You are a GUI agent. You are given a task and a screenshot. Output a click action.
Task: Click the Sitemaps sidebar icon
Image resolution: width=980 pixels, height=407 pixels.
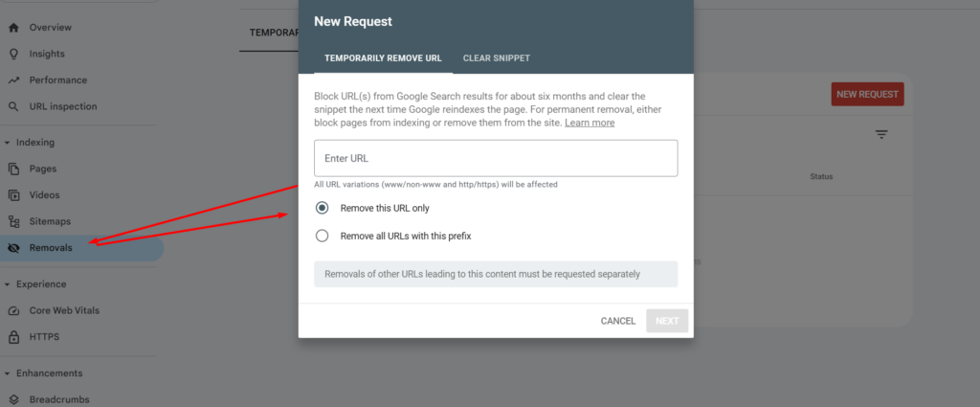point(13,221)
